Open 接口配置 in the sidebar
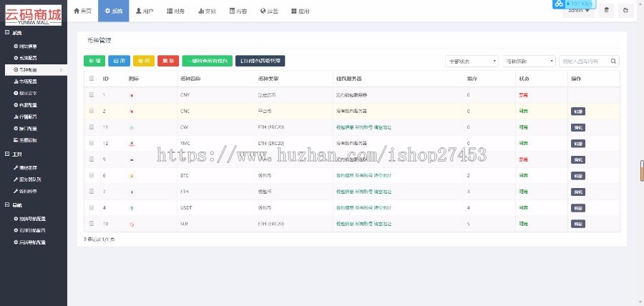The image size is (644, 306). (x=26, y=129)
